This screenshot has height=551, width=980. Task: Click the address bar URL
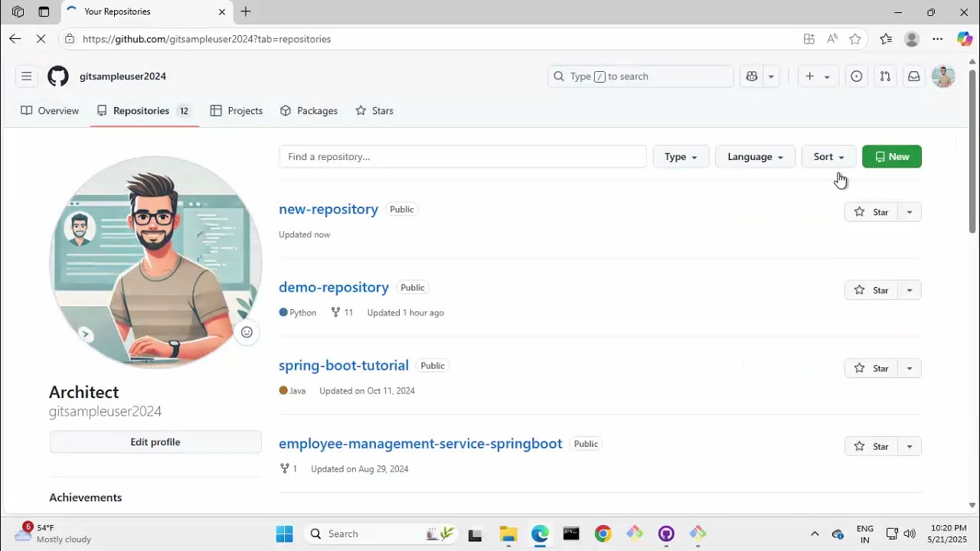click(x=207, y=39)
